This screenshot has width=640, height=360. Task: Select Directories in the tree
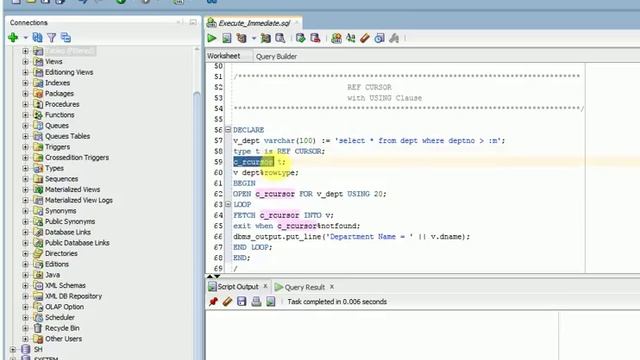pyautogui.click(x=61, y=253)
